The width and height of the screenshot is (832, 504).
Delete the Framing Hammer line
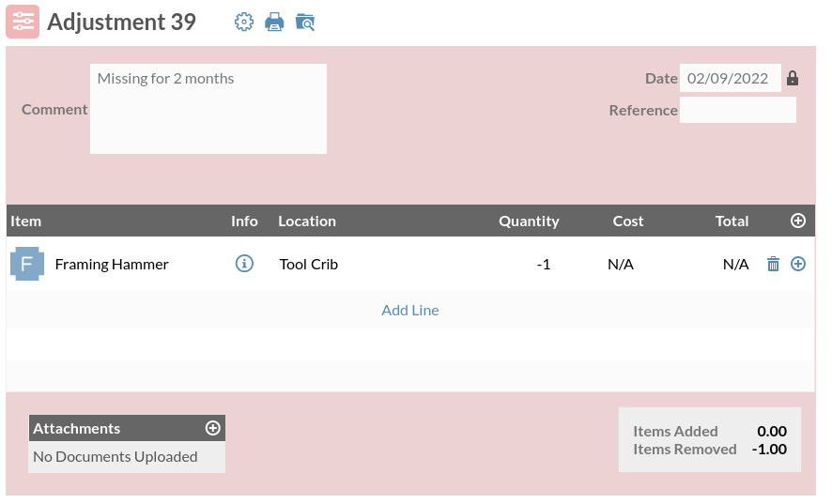773,264
